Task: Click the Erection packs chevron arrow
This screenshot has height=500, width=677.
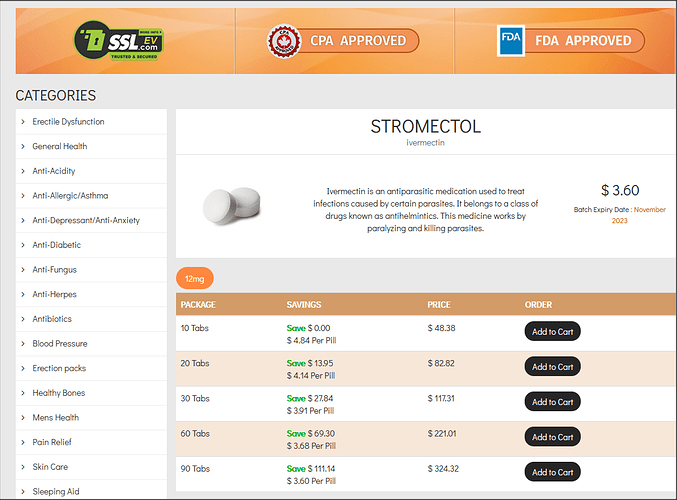Action: tap(23, 368)
